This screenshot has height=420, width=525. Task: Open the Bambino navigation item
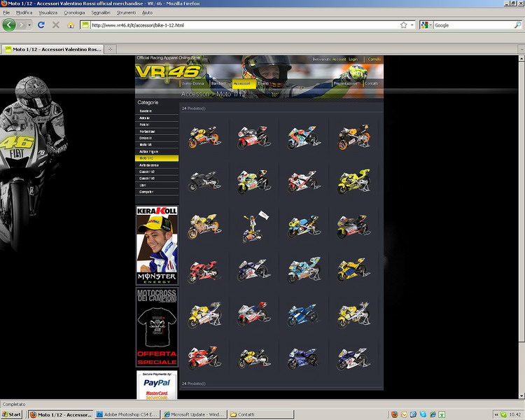click(x=218, y=83)
